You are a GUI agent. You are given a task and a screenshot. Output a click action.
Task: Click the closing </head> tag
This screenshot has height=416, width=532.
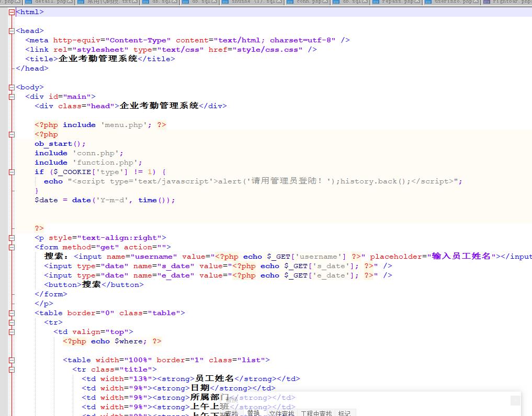[32, 68]
